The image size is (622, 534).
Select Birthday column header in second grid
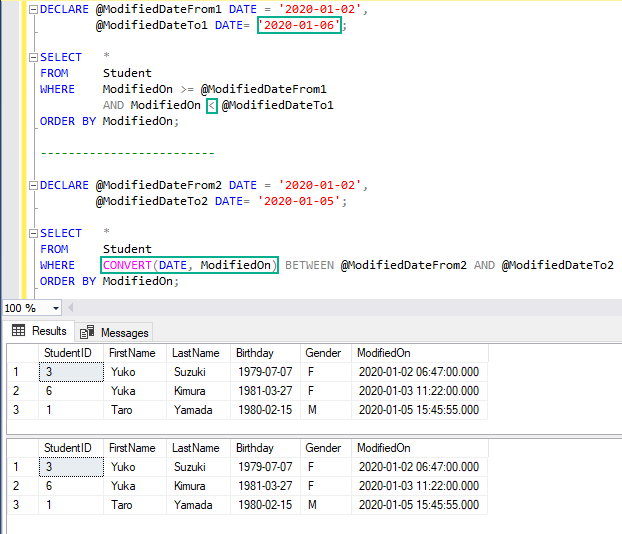(x=265, y=448)
